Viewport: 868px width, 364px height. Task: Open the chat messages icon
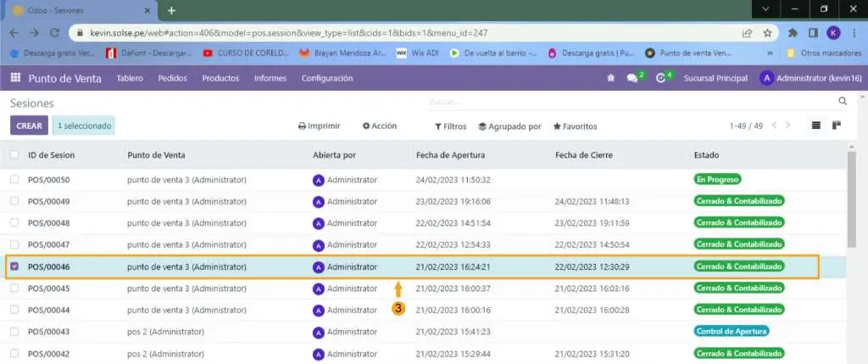click(x=632, y=78)
